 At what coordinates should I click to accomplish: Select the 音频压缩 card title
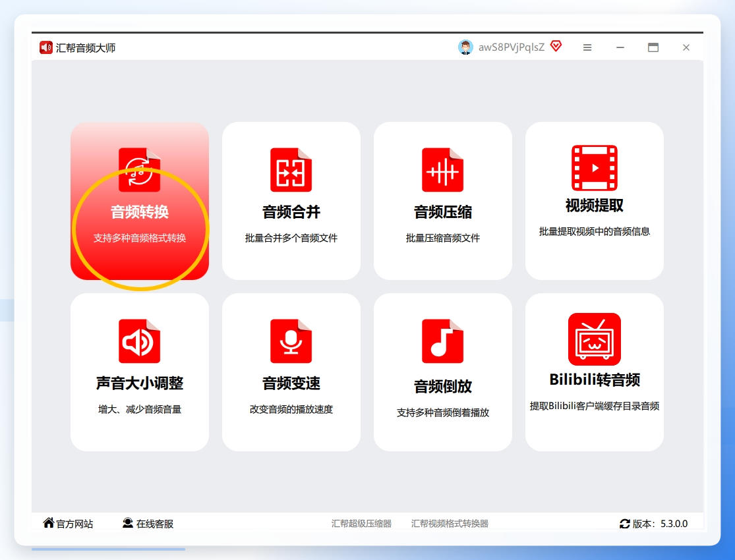[442, 212]
